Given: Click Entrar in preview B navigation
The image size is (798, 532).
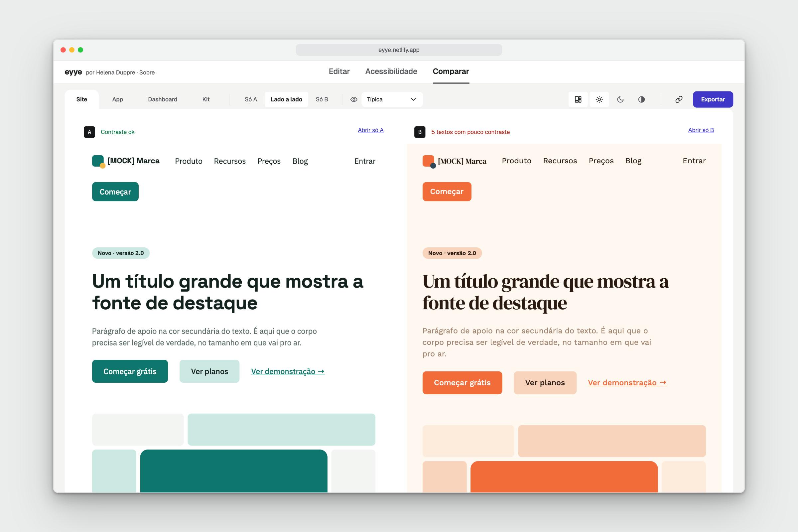Looking at the screenshot, I should [694, 161].
